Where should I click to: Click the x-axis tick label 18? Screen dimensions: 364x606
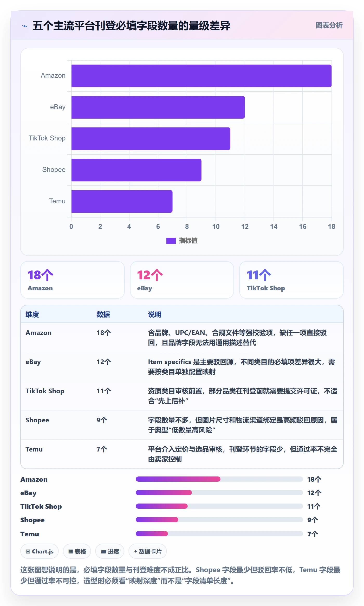(x=331, y=227)
